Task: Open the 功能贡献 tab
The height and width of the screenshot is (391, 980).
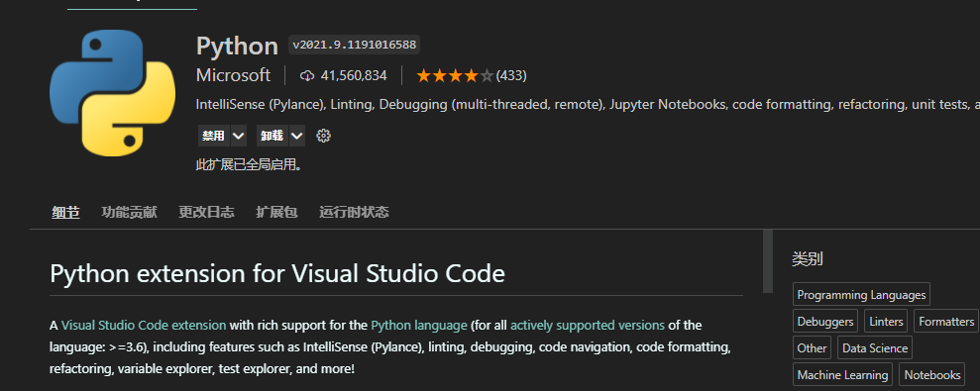Action: tap(130, 213)
